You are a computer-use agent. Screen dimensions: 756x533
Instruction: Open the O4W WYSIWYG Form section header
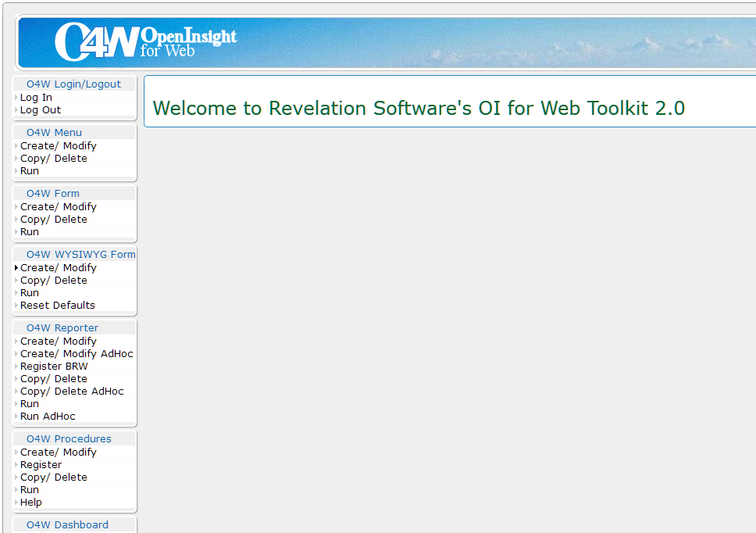click(x=81, y=254)
